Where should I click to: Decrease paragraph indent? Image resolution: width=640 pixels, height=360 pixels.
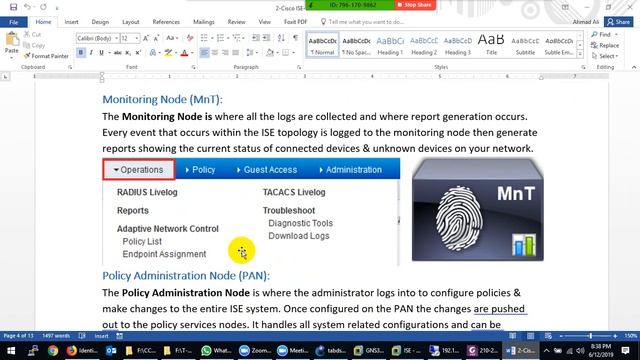tap(256, 38)
